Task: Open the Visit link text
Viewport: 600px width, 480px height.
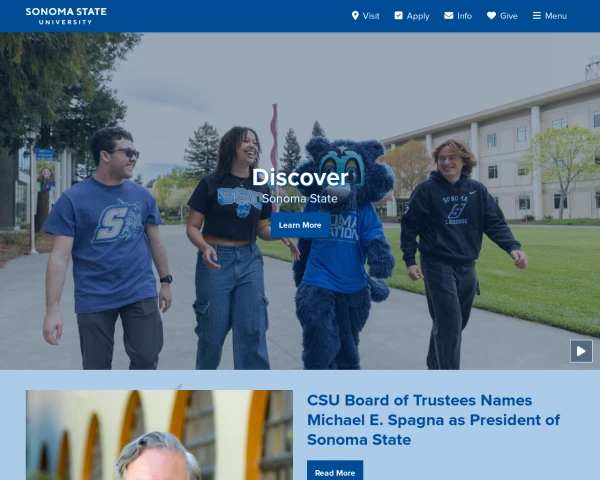Action: [371, 16]
